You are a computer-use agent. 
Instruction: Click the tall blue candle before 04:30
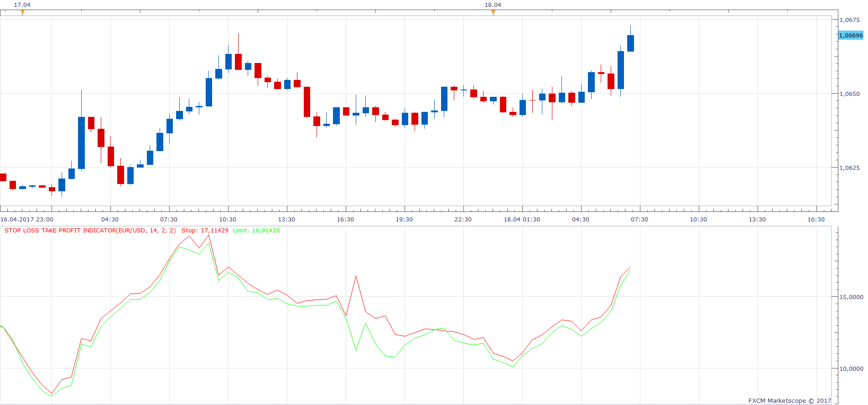(x=81, y=143)
